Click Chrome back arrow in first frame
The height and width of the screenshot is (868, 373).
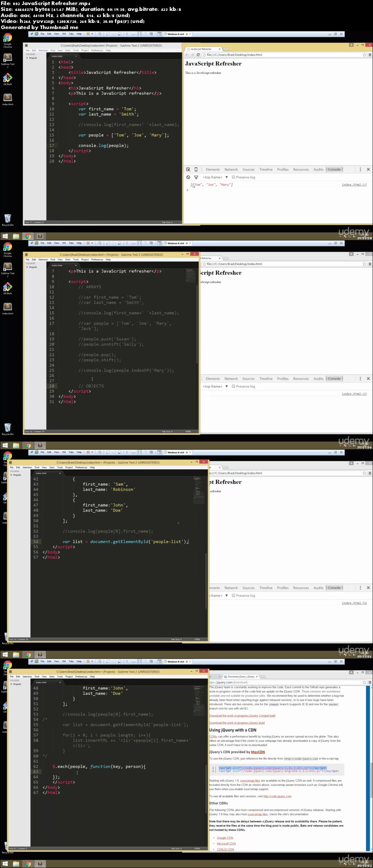click(187, 55)
